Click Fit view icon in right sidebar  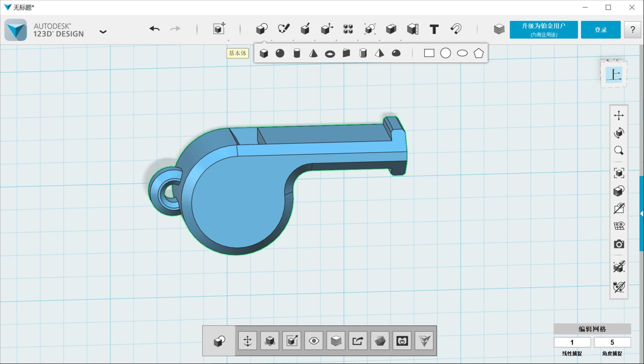pos(619,173)
